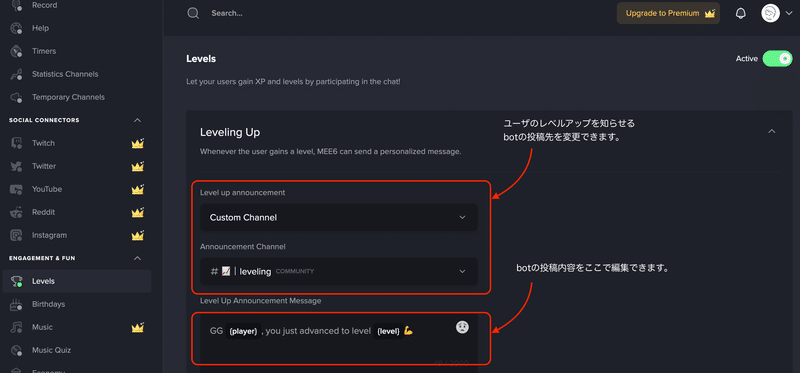
Task: Open the Record sidebar item icon
Action: coord(16,6)
